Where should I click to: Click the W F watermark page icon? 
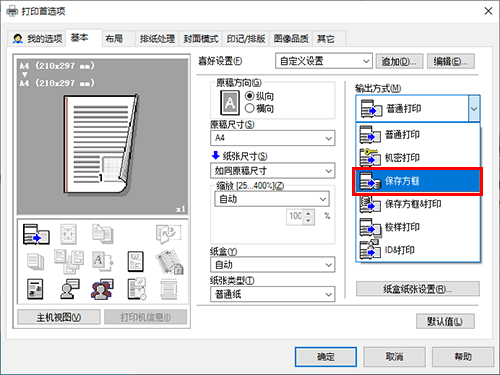point(136,261)
